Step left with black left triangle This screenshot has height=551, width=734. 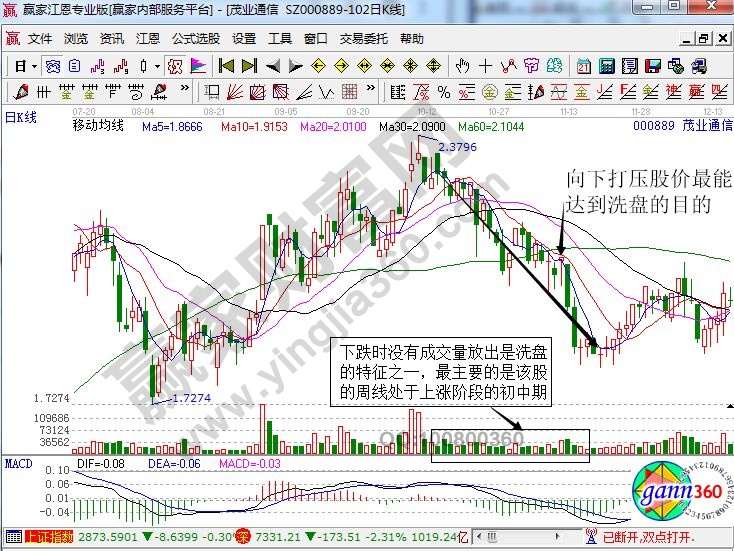(272, 66)
